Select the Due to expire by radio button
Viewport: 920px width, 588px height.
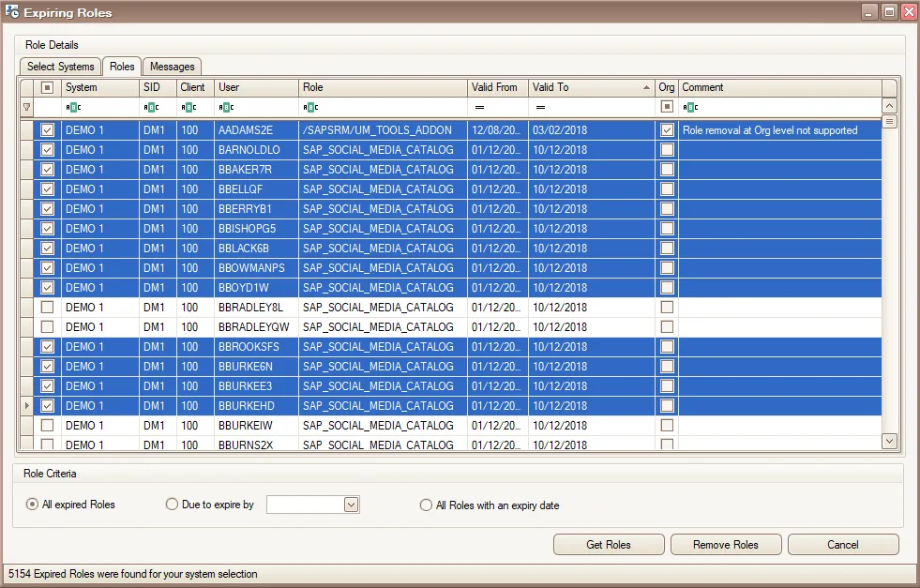(172, 505)
